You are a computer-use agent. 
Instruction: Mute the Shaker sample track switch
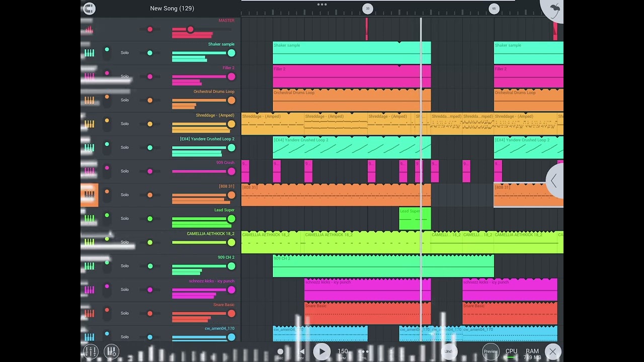coord(107,53)
